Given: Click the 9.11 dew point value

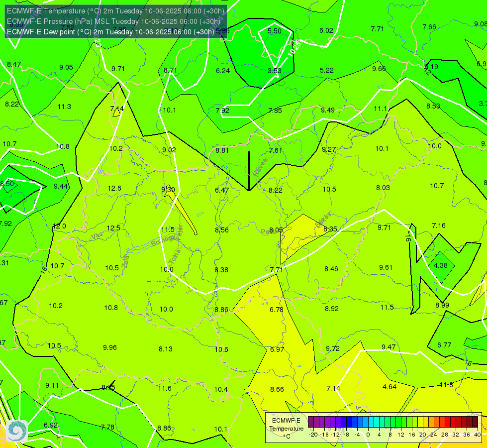Looking at the screenshot, I should (x=52, y=385).
